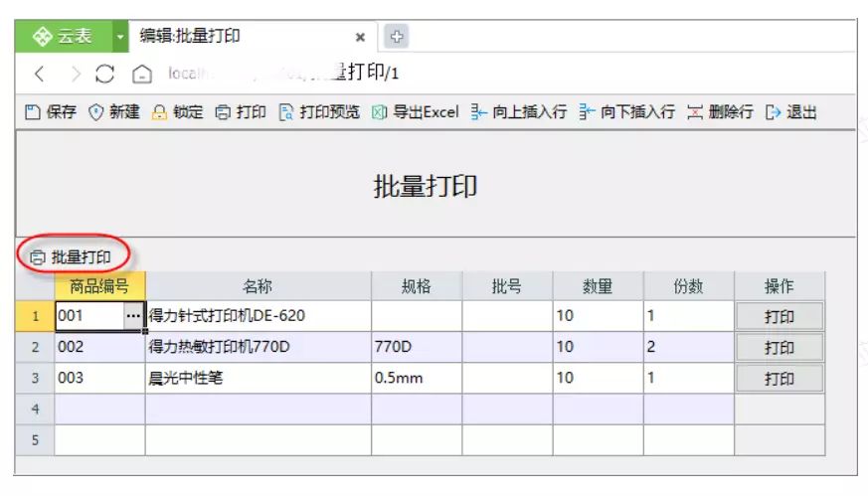
Task: Select cell 得力针式打印机DE-620
Action: tap(258, 316)
